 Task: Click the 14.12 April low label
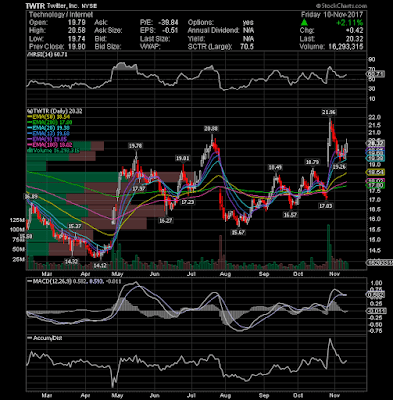(x=99, y=266)
